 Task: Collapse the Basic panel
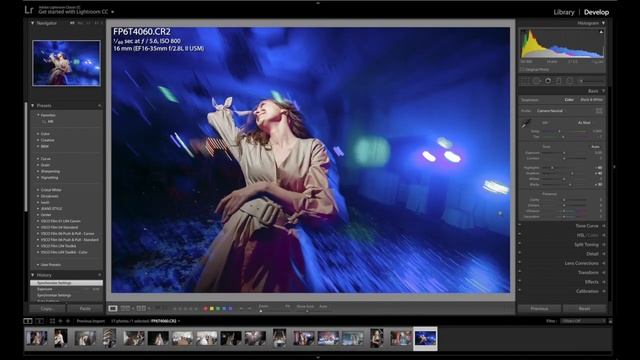(x=603, y=91)
